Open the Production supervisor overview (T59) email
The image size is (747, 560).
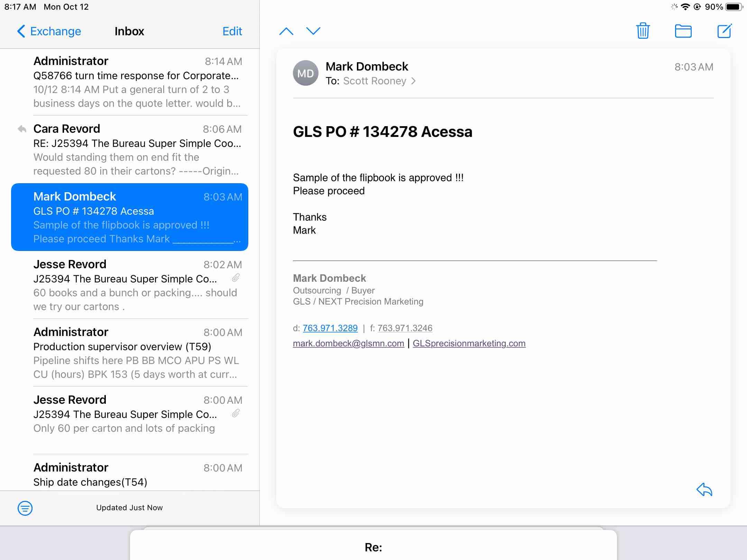(137, 353)
